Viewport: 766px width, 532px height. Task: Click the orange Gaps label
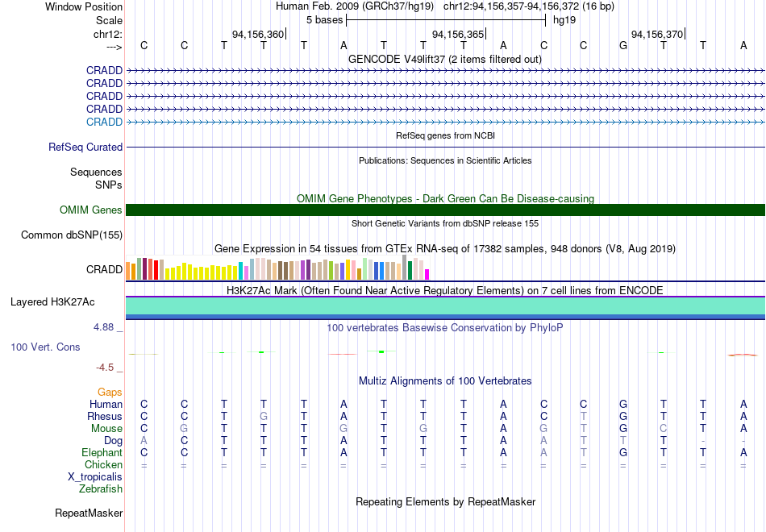[110, 393]
